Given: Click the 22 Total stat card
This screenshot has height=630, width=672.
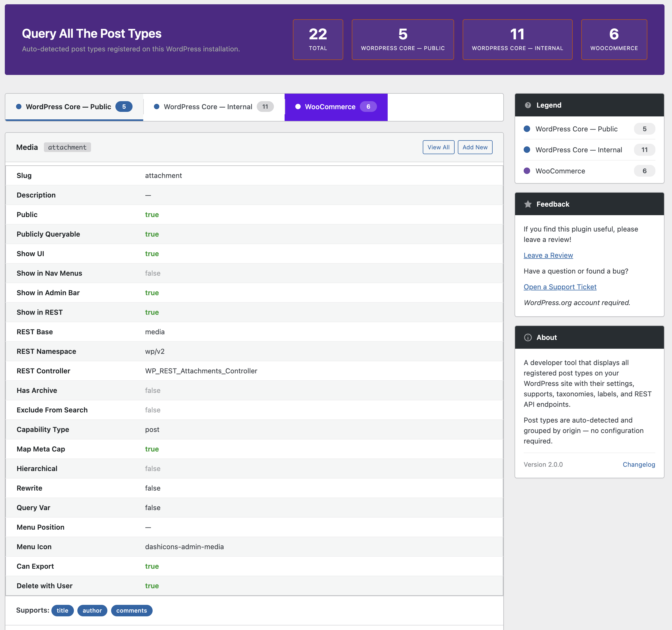Looking at the screenshot, I should tap(318, 40).
